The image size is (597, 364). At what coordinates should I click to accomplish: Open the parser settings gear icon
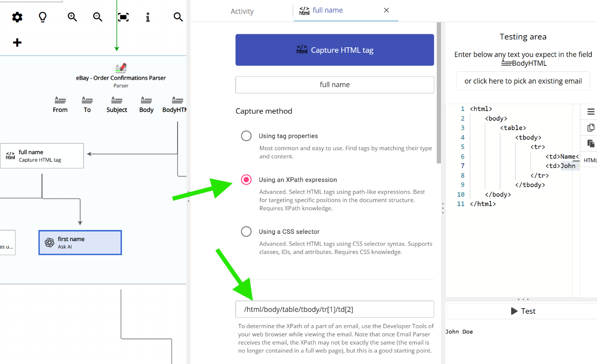coord(17,17)
